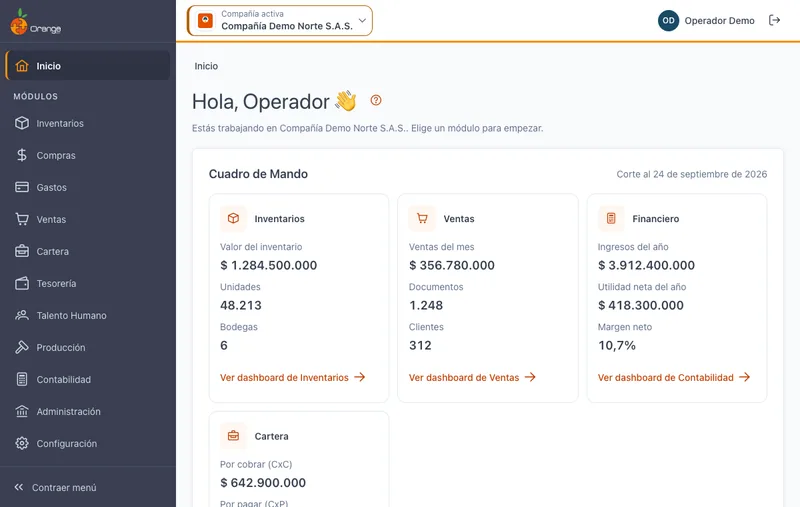Expand company selector chevron
The width and height of the screenshot is (800, 507).
click(362, 20)
